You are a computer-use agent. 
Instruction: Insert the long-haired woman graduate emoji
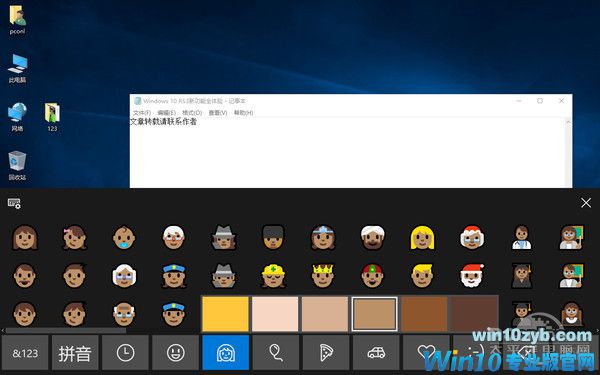(522, 276)
